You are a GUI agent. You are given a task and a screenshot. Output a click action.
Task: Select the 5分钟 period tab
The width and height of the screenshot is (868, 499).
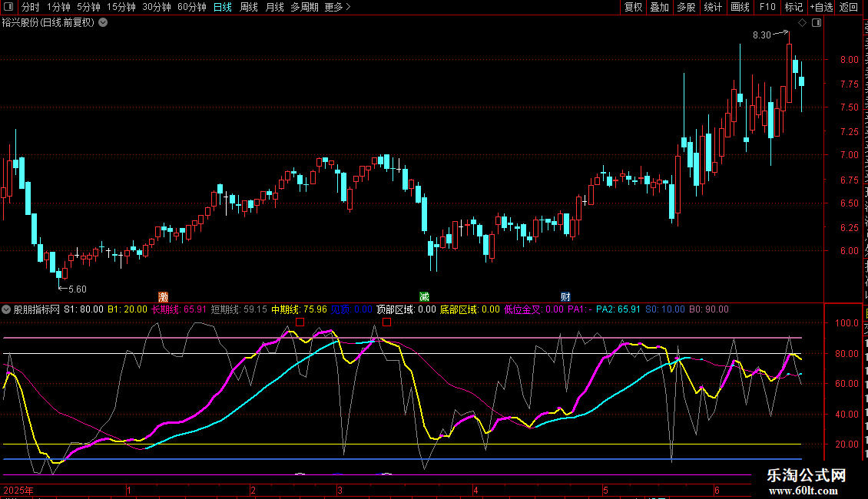click(x=88, y=7)
